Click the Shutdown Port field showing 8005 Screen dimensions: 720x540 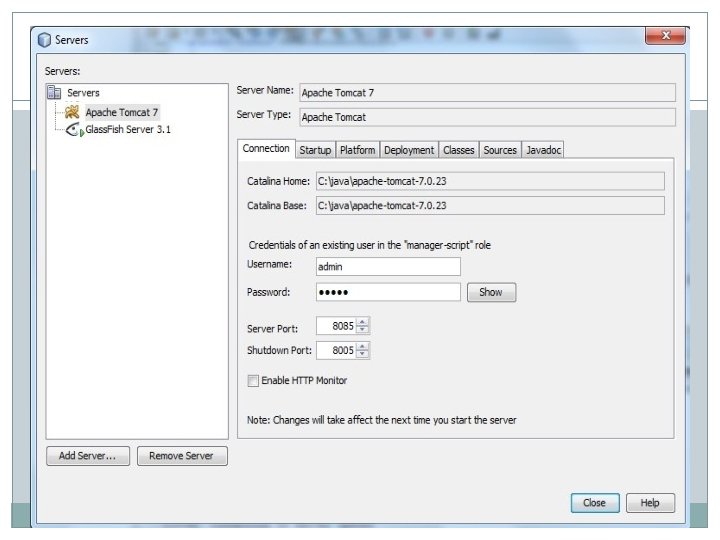click(x=336, y=350)
